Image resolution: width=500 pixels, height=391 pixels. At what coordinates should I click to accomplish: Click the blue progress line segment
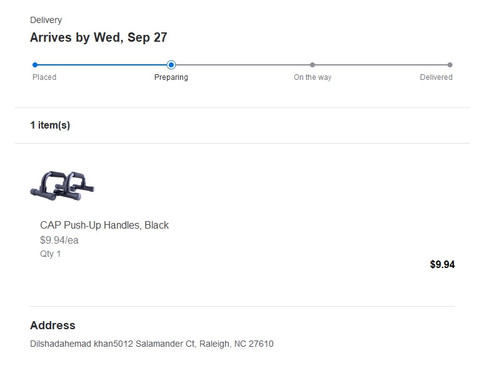tap(102, 65)
